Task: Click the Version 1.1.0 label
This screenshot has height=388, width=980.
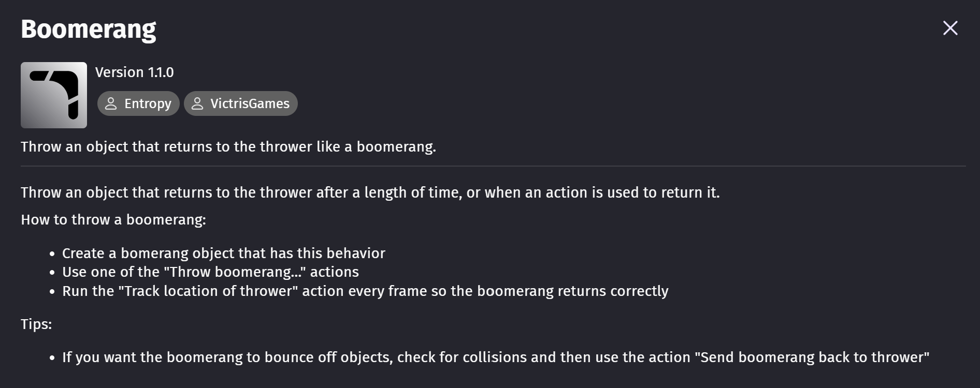Action: 135,72
